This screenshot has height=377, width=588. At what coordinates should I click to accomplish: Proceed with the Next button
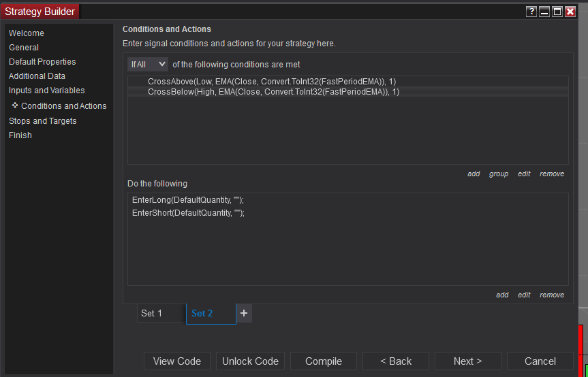467,361
